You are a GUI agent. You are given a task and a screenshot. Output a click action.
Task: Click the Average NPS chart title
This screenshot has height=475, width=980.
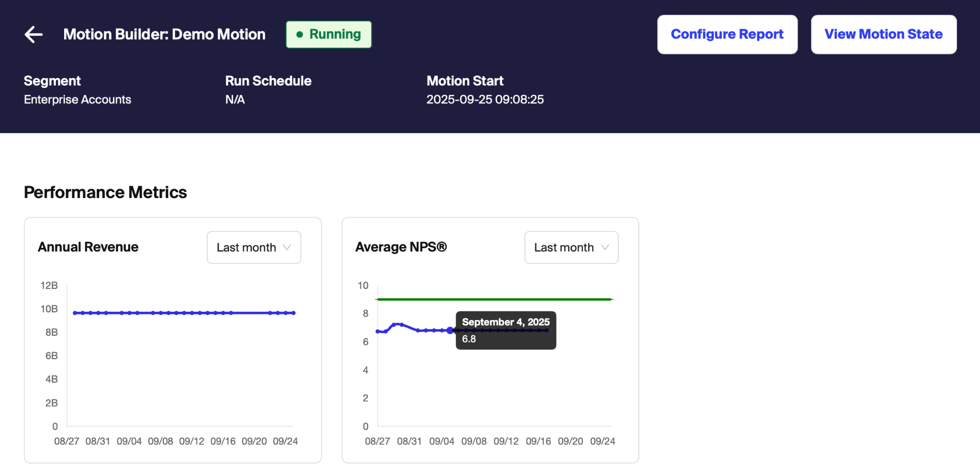click(x=401, y=247)
